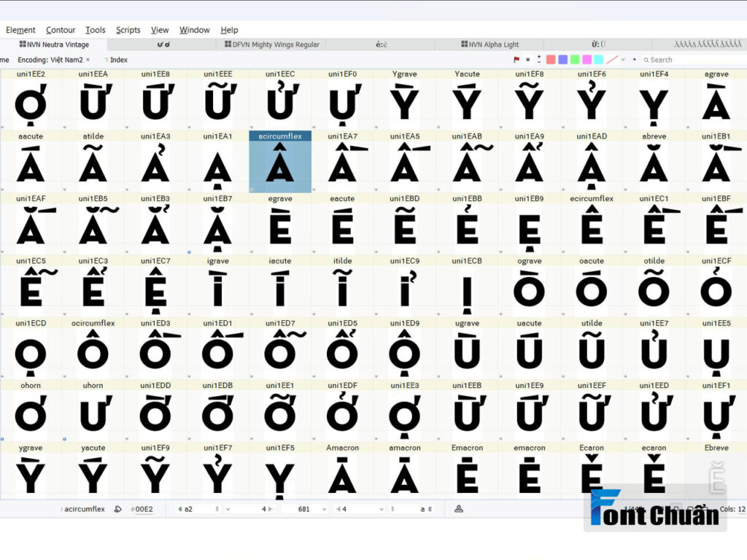Open the Help menu
This screenshot has height=560, width=747.
click(x=229, y=30)
